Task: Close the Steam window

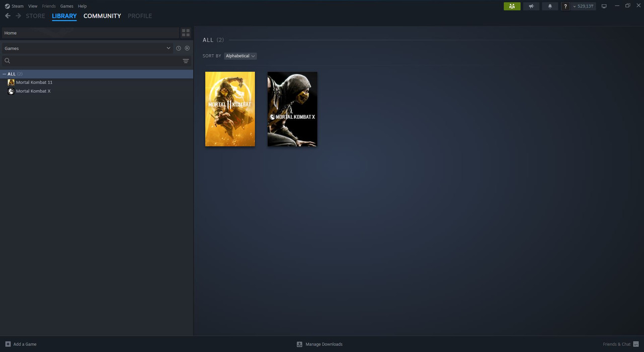Action: click(x=638, y=6)
